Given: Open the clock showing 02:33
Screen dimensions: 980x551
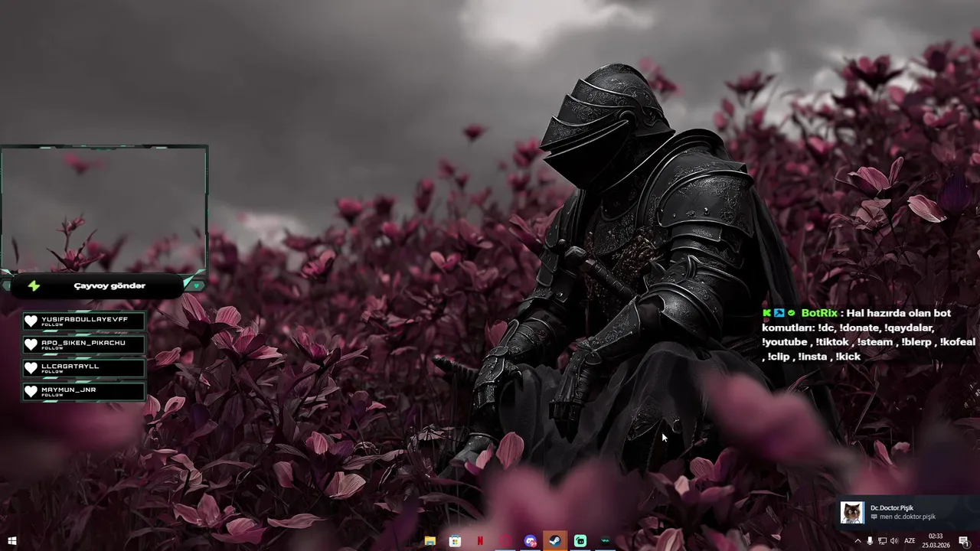Looking at the screenshot, I should coord(936,541).
